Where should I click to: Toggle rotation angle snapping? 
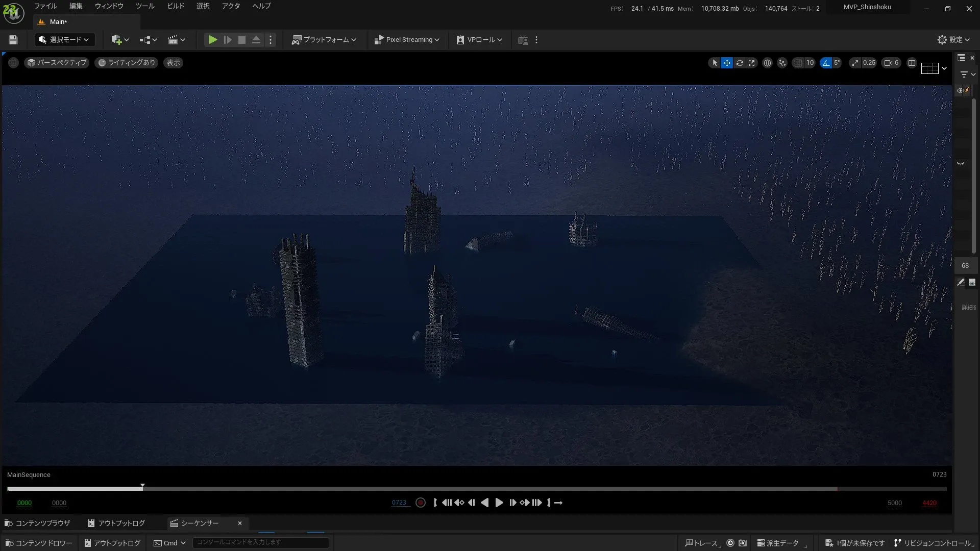click(825, 63)
